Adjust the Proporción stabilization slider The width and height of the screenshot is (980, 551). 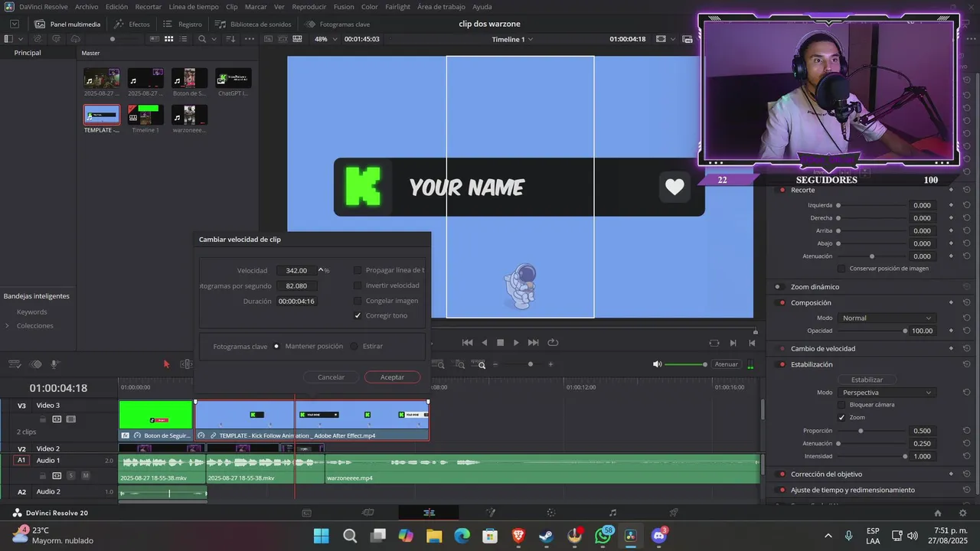pyautogui.click(x=861, y=431)
